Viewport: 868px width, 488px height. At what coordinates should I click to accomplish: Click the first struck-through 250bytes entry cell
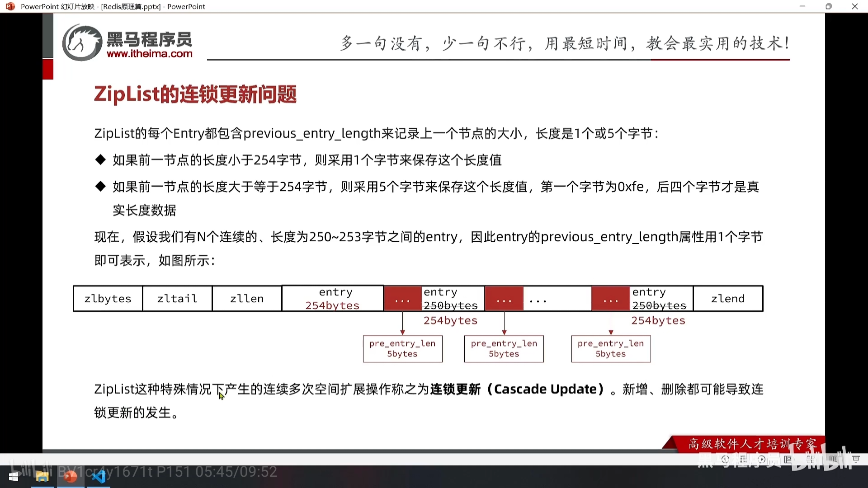pos(453,299)
